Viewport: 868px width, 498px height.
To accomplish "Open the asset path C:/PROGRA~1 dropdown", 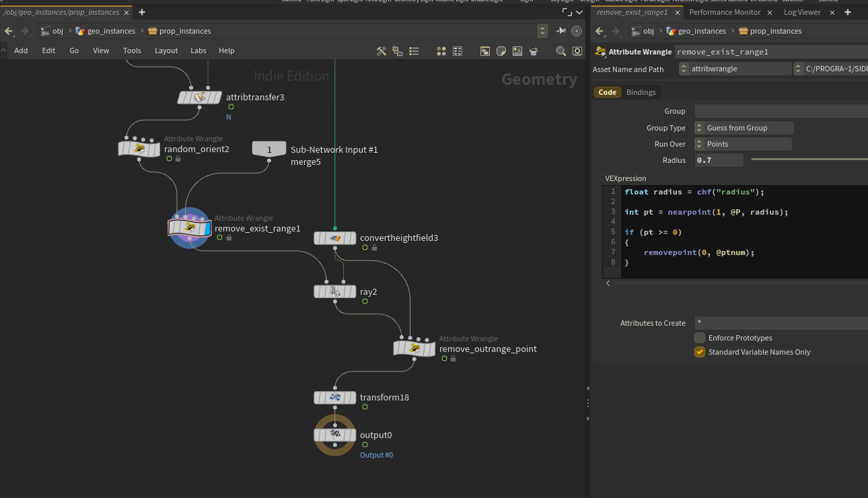I will click(831, 69).
